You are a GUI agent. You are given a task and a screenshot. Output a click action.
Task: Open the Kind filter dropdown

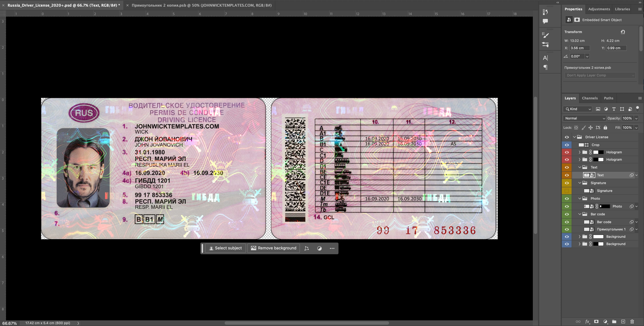point(577,109)
